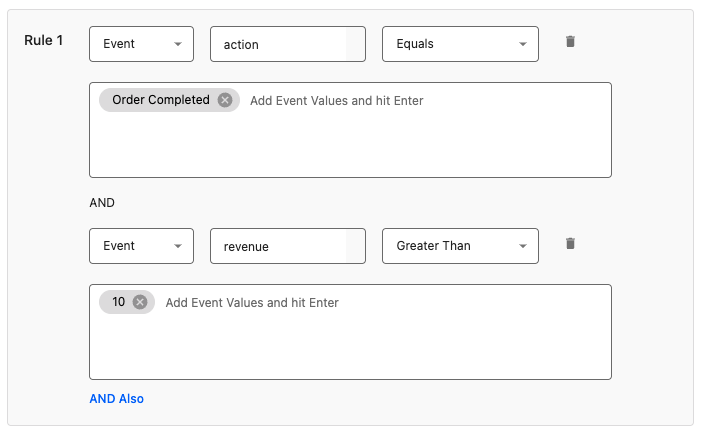Remove the Order Completed value chip
This screenshot has height=433, width=705.
pos(225,100)
